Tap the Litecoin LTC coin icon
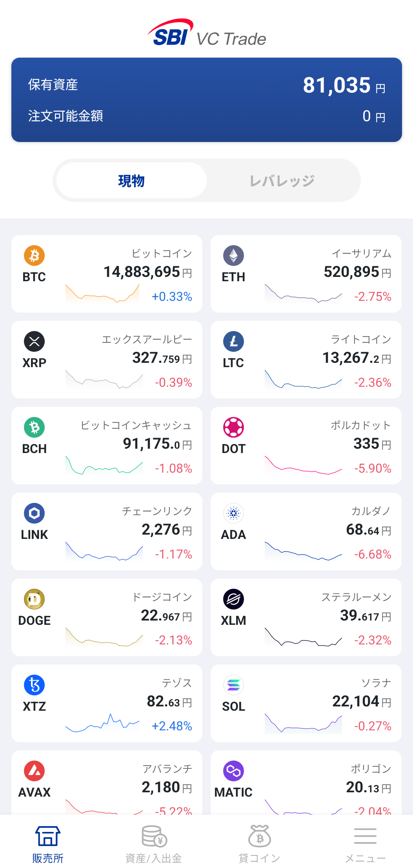Viewport: 413px width, 868px height. tap(233, 342)
